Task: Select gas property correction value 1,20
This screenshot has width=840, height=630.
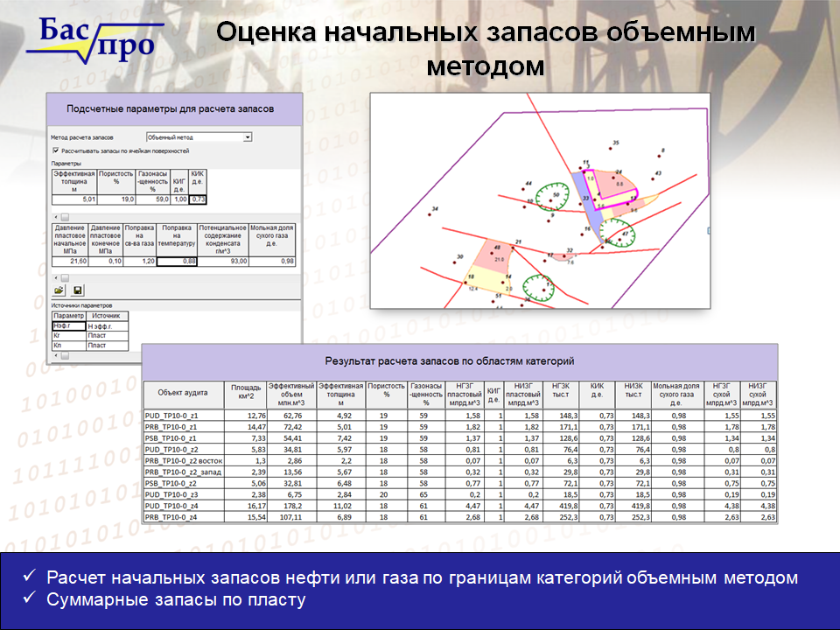Action: point(140,262)
